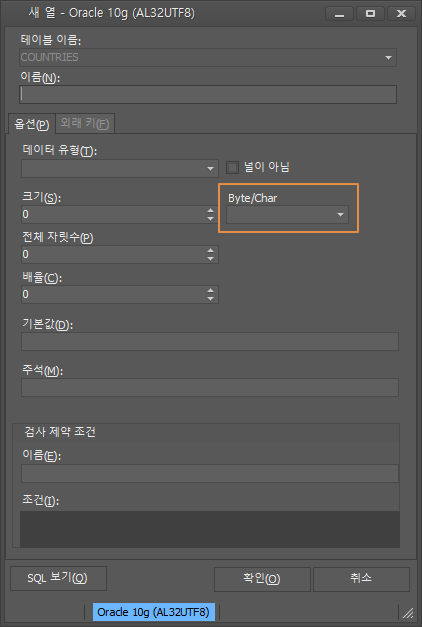The height and width of the screenshot is (627, 422).
Task: Decrease the 크기 size value with down arrow
Action: pyautogui.click(x=210, y=218)
